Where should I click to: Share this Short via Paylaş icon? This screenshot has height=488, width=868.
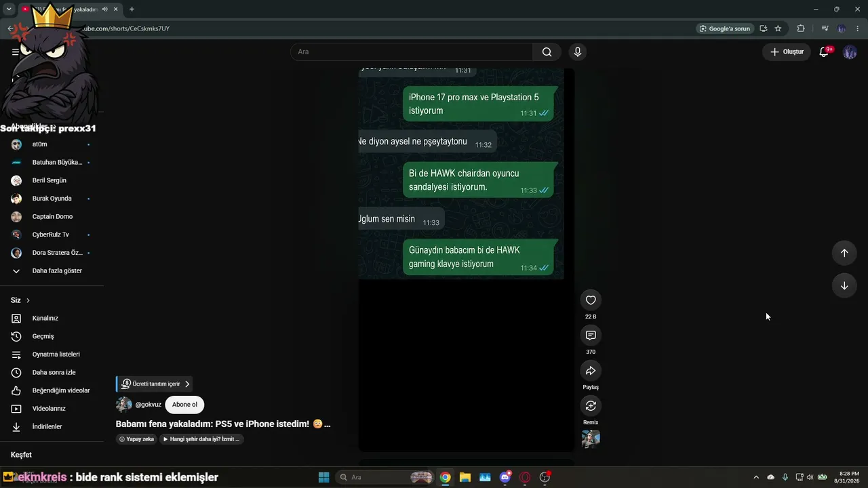pyautogui.click(x=591, y=371)
